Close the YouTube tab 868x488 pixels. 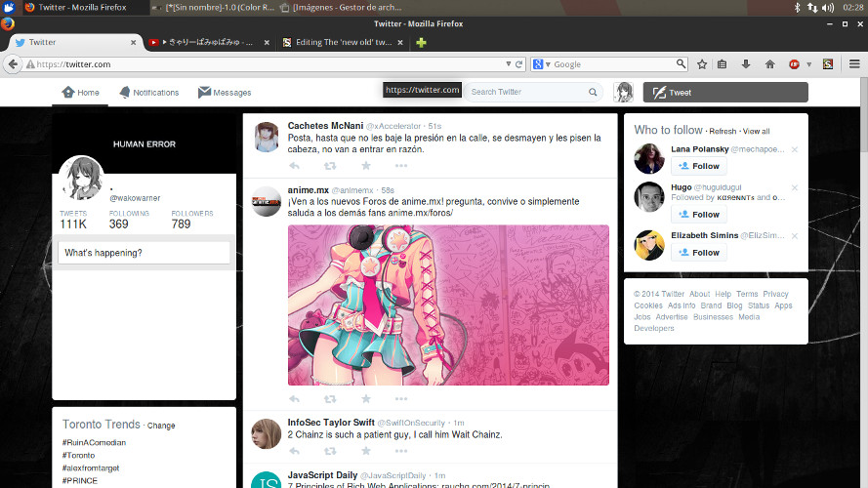tap(267, 42)
